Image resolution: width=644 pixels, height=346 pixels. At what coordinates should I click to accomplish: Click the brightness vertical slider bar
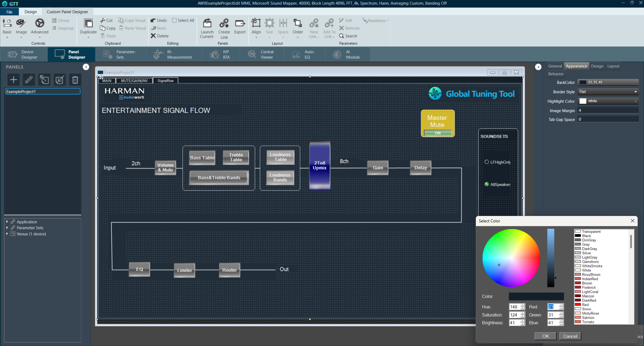pyautogui.click(x=551, y=258)
